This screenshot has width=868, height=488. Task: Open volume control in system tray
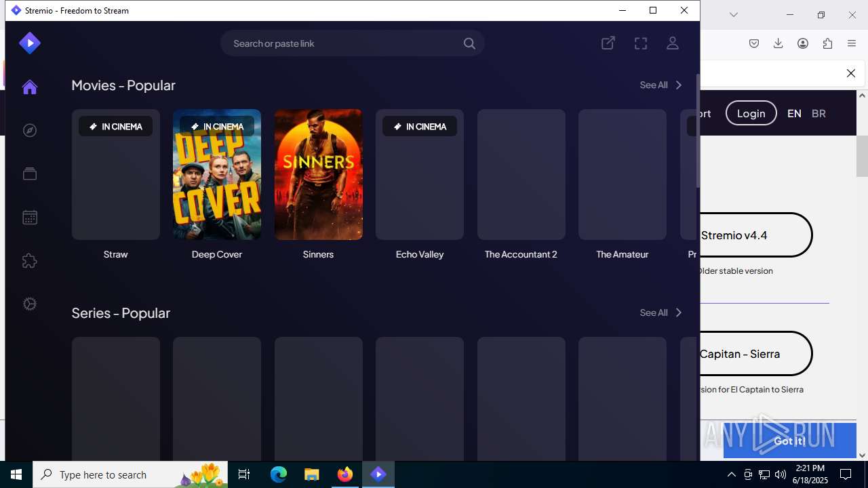[x=780, y=474]
